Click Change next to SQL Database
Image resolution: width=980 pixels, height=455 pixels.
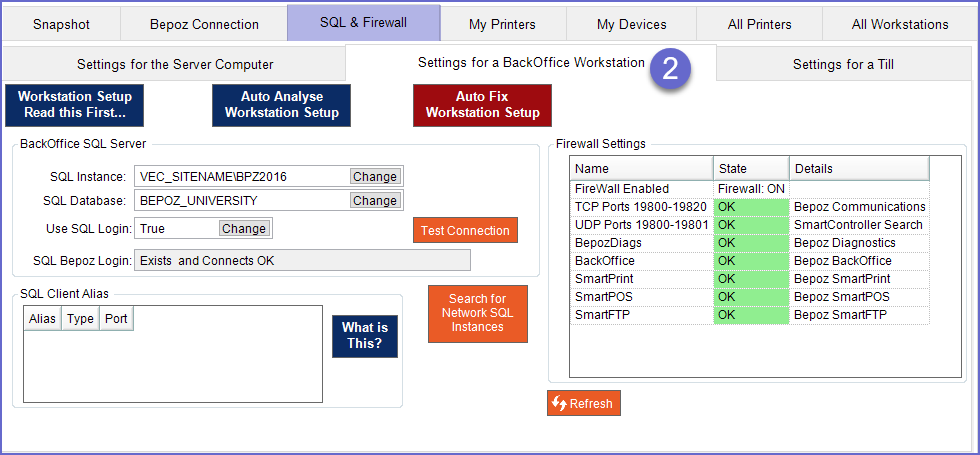pyautogui.click(x=375, y=201)
